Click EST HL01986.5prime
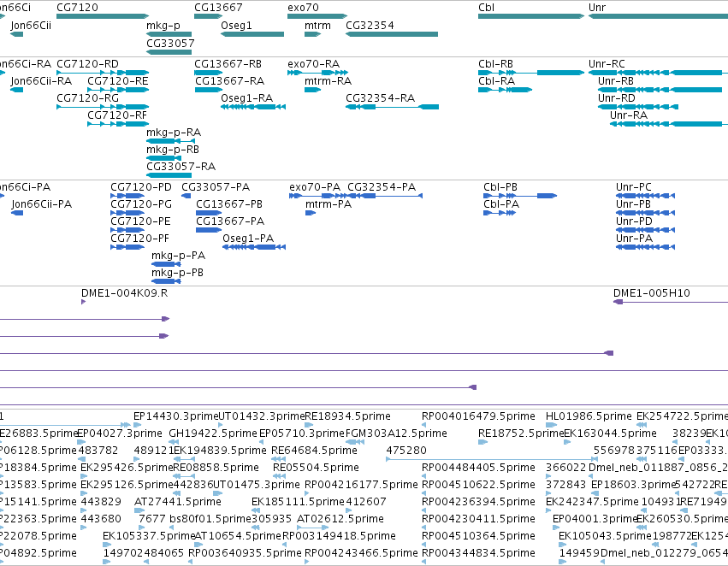Viewport: 728px width, 566px height. (551, 425)
